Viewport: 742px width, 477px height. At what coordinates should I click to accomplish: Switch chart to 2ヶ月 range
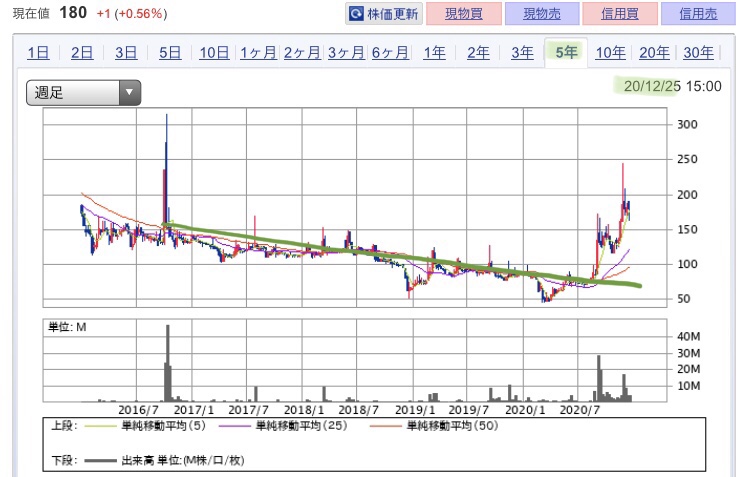point(302,52)
